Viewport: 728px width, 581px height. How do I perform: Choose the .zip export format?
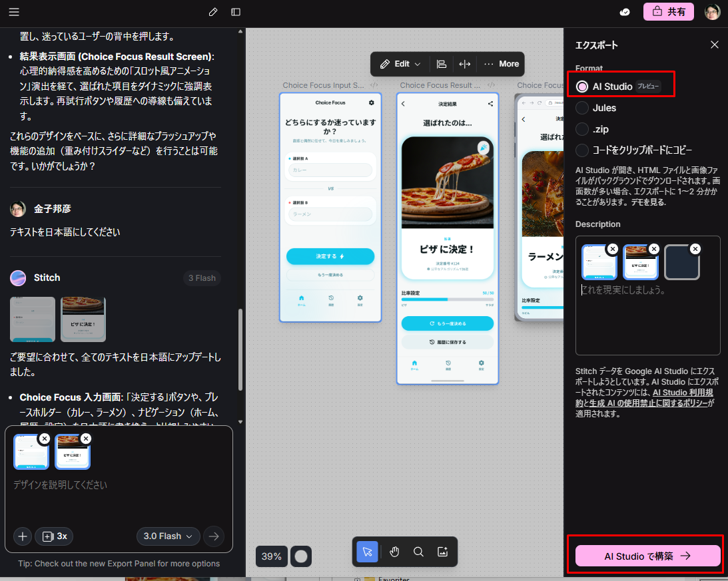[x=583, y=129]
